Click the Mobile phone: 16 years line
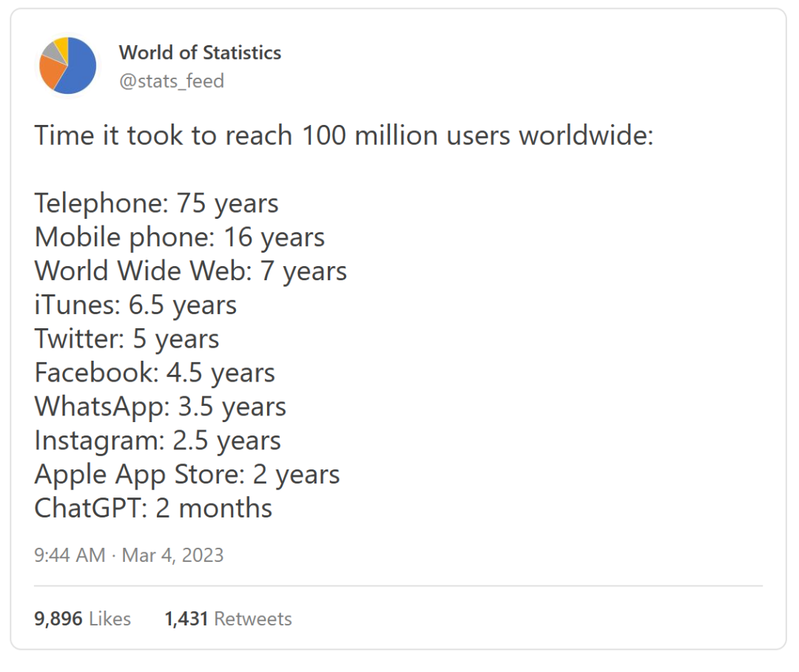Screen dimensions: 799x672 click(179, 237)
